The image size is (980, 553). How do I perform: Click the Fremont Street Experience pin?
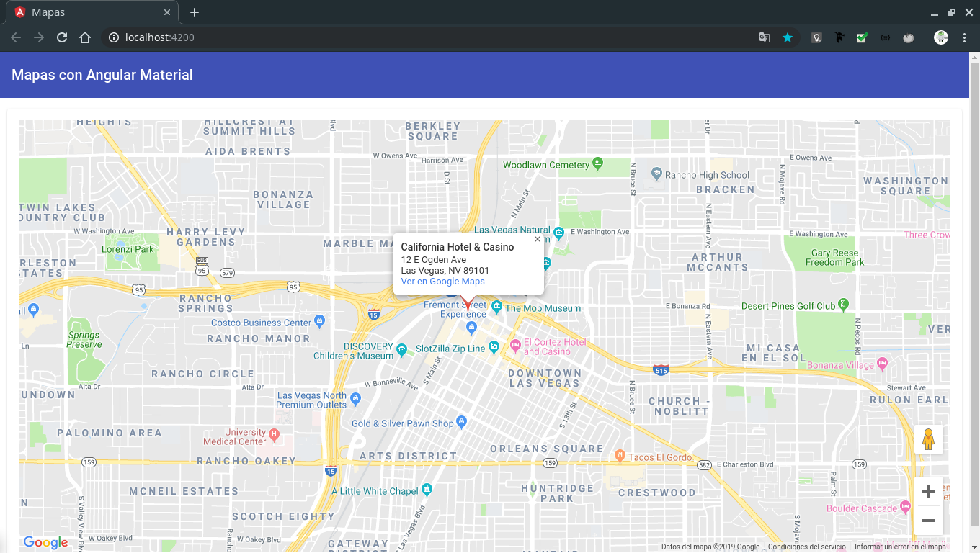click(x=471, y=328)
